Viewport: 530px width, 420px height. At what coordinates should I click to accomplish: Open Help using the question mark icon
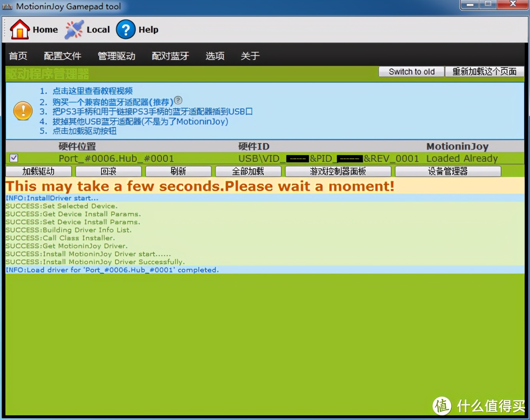pyautogui.click(x=125, y=30)
